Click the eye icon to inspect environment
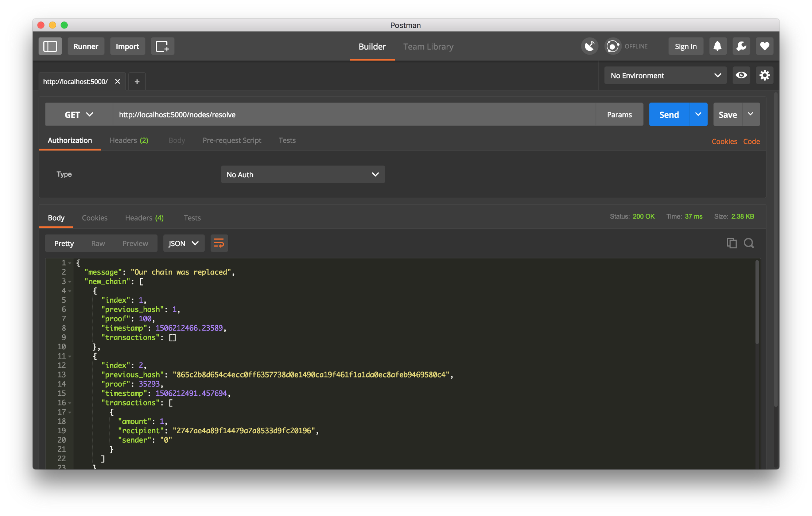The image size is (812, 516). pyautogui.click(x=741, y=75)
